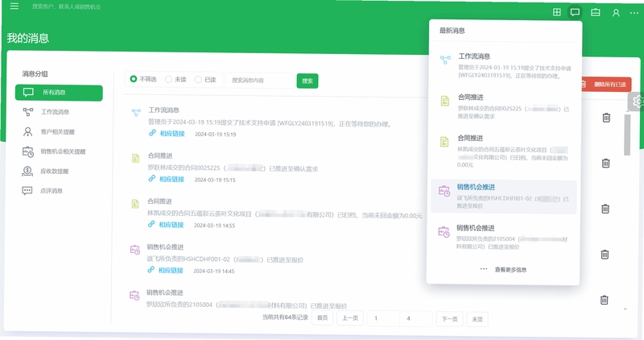Open popup 合同推进 entry for 林凯
The image size is (644, 340).
505,151
